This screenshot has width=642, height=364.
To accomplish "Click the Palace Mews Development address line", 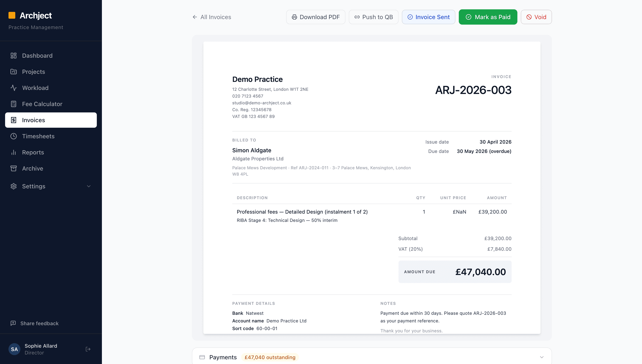I will coord(321,171).
